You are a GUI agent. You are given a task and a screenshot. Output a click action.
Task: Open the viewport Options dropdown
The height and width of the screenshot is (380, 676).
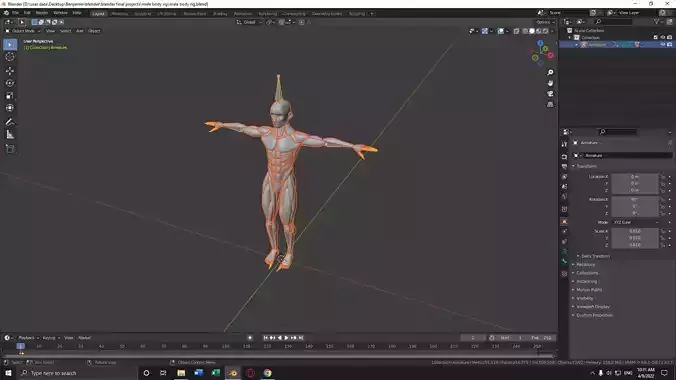tap(545, 22)
